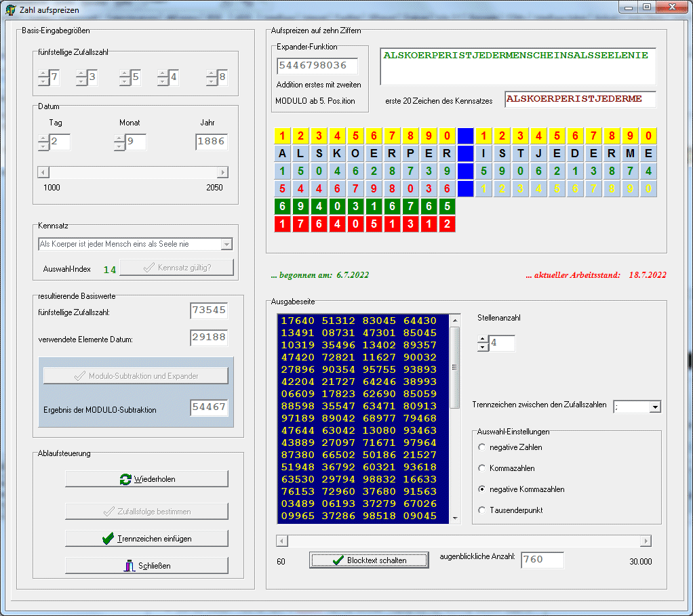Screen dimensions: 693x616
Task: Click the door icon on Schließen
Action: tap(129, 566)
